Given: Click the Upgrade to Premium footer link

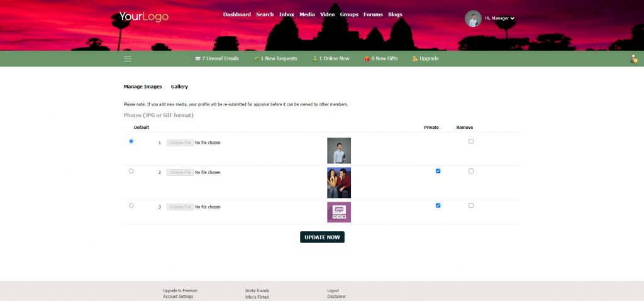Looking at the screenshot, I should coord(180,290).
